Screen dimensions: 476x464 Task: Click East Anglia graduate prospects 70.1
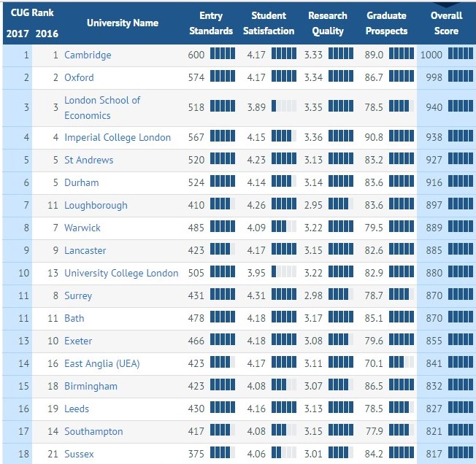(374, 363)
